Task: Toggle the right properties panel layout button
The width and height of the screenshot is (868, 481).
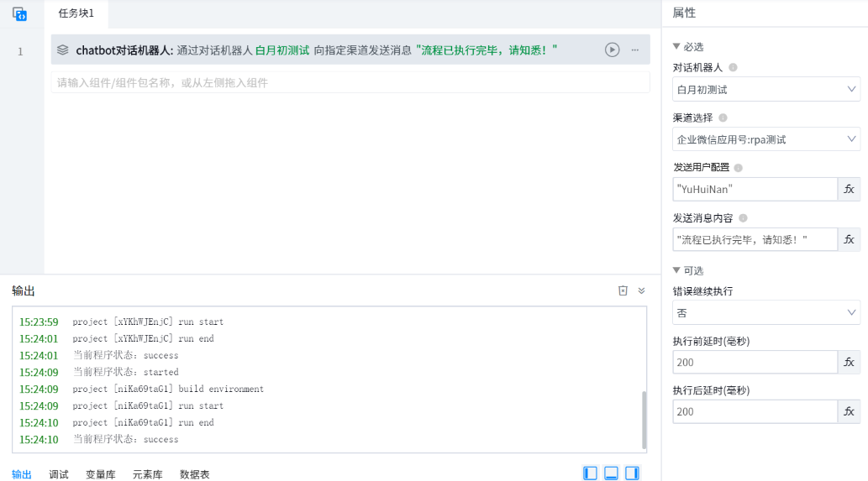Action: click(x=632, y=473)
